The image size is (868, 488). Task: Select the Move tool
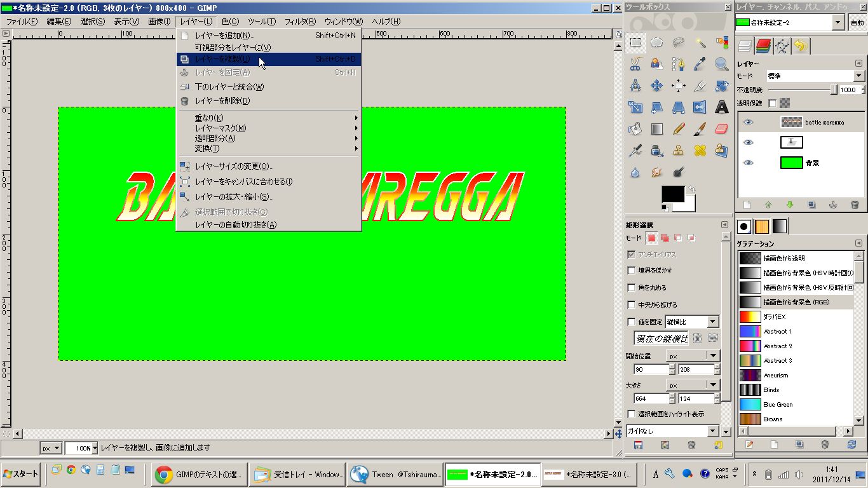coord(656,86)
